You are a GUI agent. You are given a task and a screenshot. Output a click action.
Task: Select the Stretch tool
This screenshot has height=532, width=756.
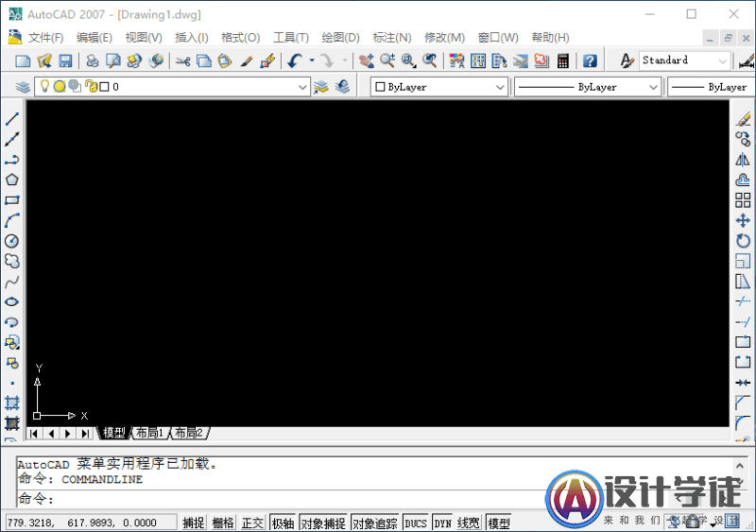click(743, 282)
